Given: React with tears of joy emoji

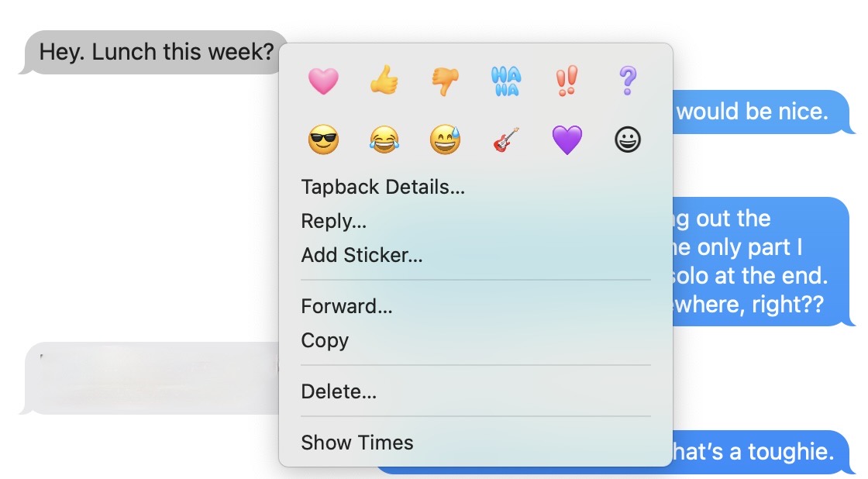Looking at the screenshot, I should 384,141.
